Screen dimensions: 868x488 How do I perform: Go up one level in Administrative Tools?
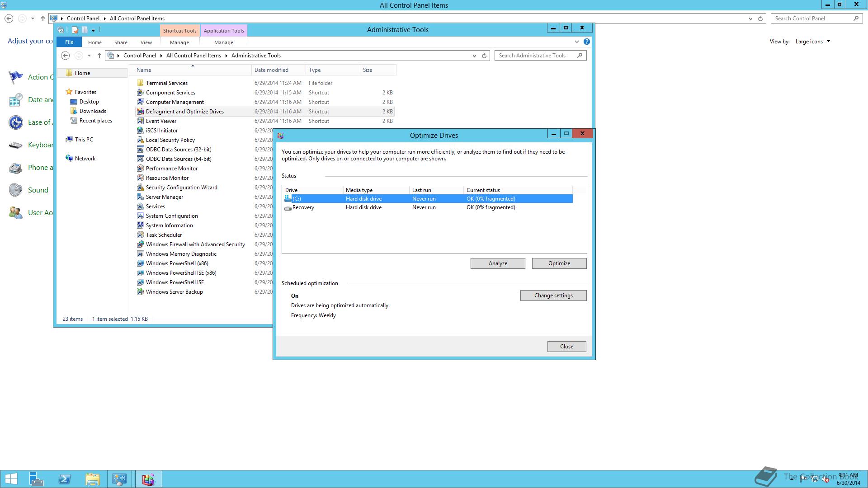(x=99, y=56)
